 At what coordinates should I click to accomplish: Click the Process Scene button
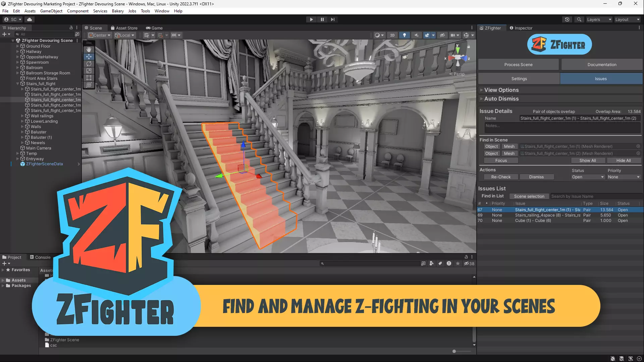coord(518,65)
